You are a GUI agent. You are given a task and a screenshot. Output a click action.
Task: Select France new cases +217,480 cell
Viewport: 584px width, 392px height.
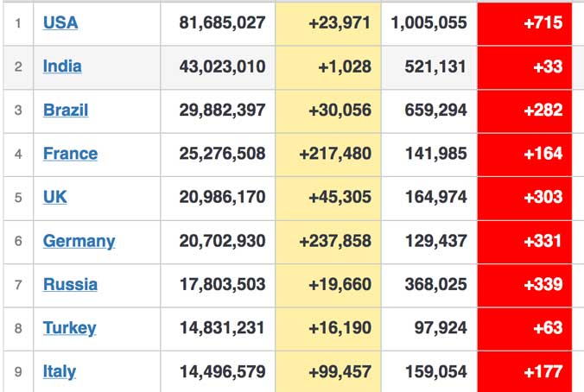tap(328, 154)
